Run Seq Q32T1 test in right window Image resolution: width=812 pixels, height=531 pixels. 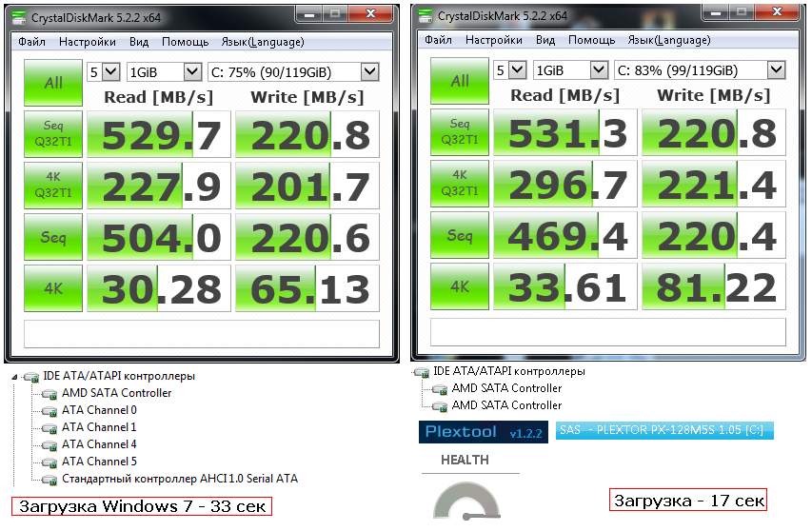point(460,132)
